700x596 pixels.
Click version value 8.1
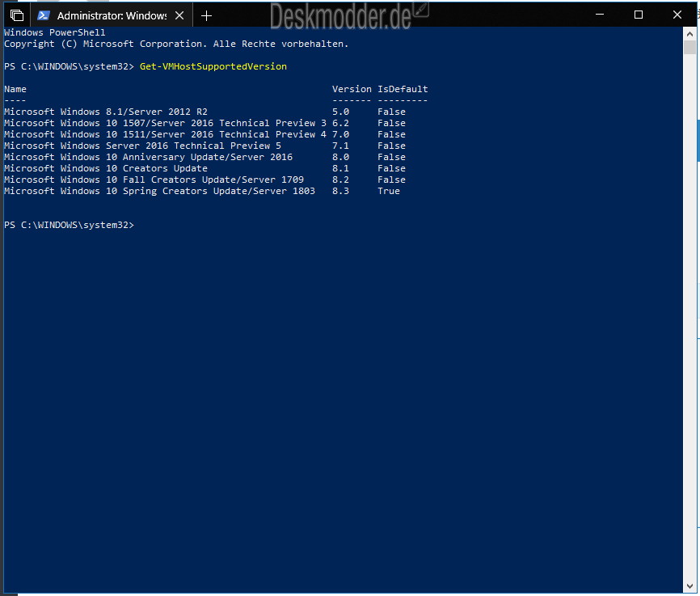(340, 168)
